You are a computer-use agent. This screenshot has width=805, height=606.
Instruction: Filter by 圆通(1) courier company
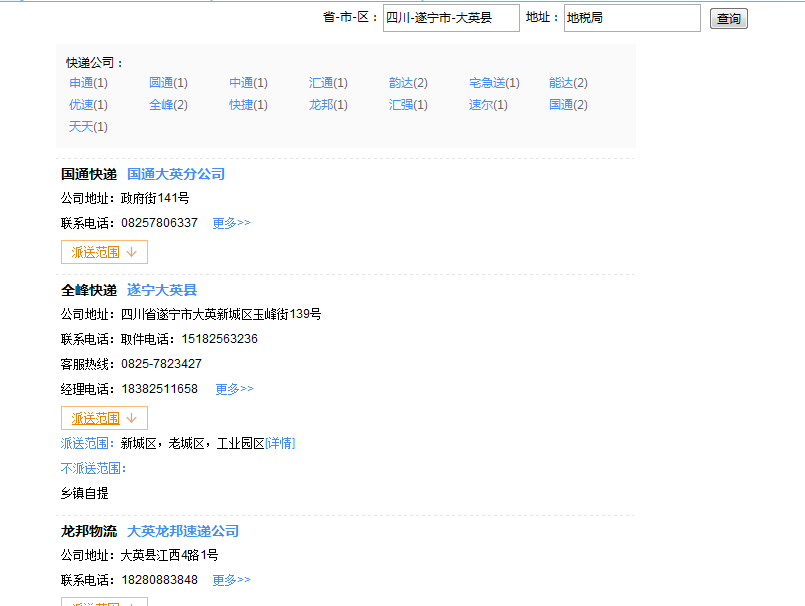[168, 83]
